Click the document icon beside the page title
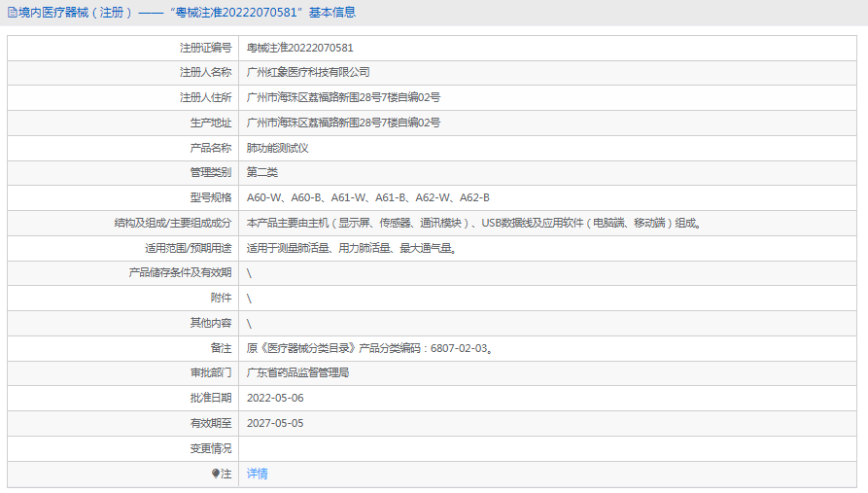868x493 pixels. pos(12,13)
